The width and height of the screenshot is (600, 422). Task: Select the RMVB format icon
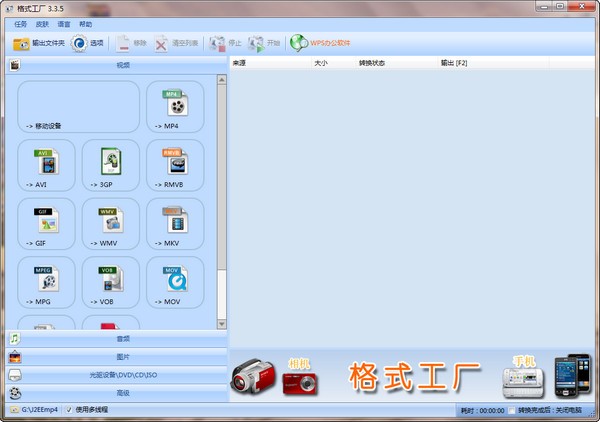[x=175, y=162]
